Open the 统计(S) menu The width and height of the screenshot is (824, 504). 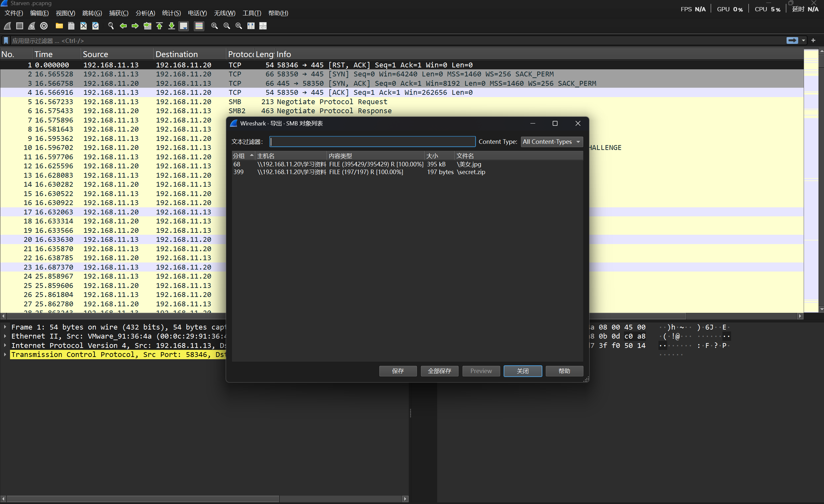(171, 13)
